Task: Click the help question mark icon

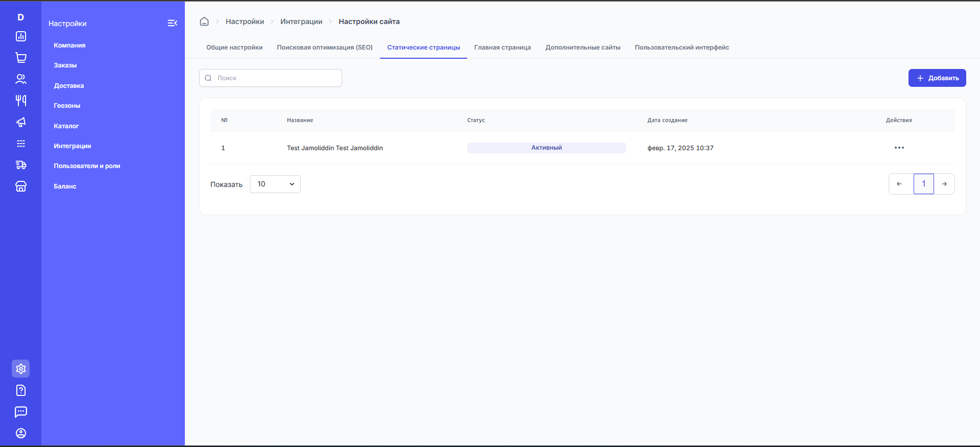Action: [x=21, y=390]
